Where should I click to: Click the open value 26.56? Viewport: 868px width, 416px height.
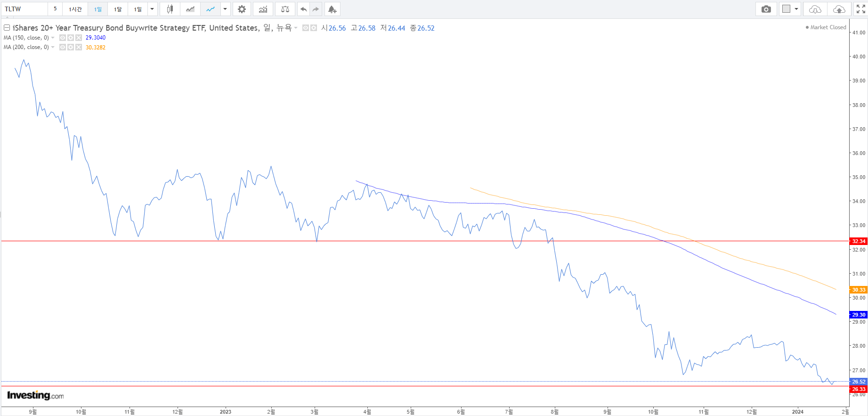[x=337, y=28]
